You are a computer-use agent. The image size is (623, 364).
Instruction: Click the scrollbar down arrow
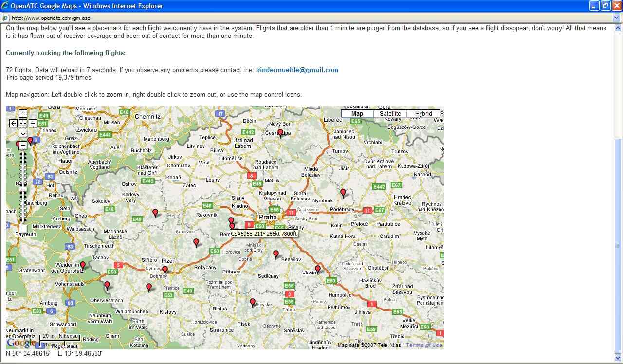pos(619,358)
